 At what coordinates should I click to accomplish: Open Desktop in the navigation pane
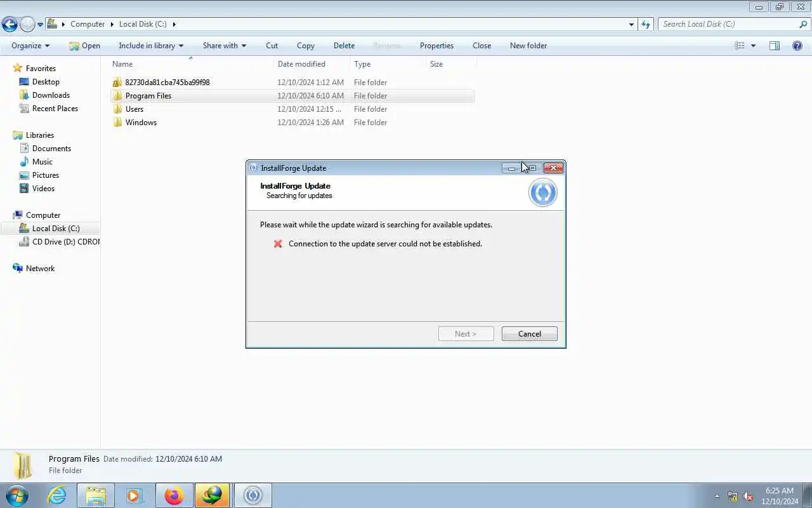46,82
